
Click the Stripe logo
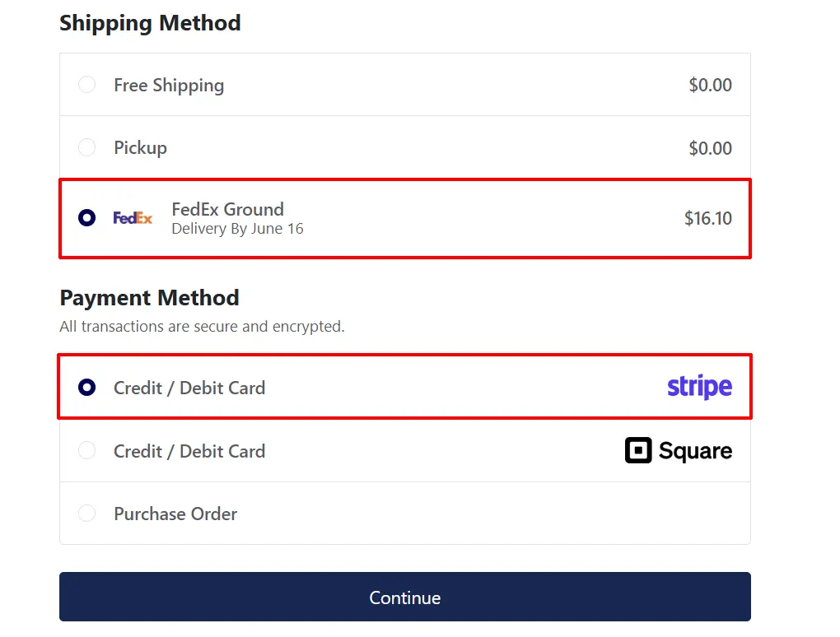point(700,387)
